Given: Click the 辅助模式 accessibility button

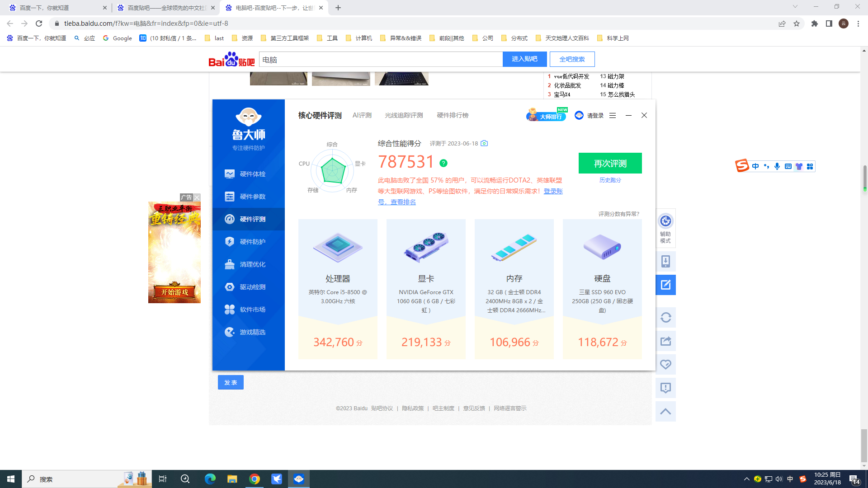Looking at the screenshot, I should (x=665, y=228).
